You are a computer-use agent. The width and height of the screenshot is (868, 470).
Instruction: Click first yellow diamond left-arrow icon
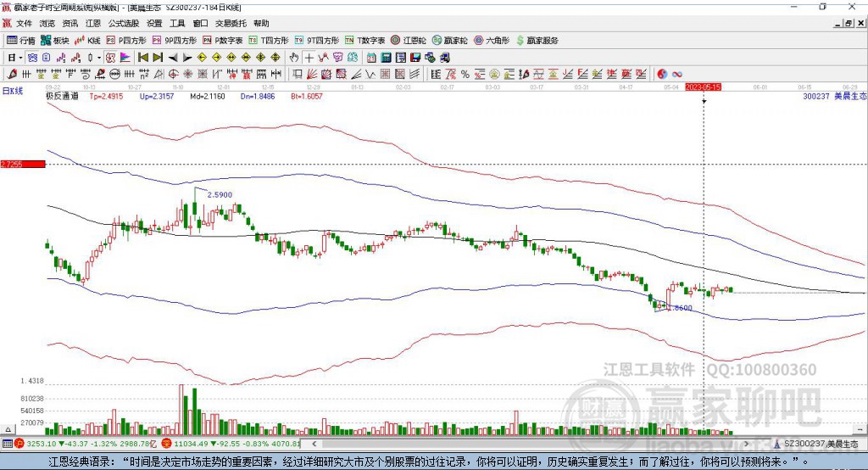[202, 58]
